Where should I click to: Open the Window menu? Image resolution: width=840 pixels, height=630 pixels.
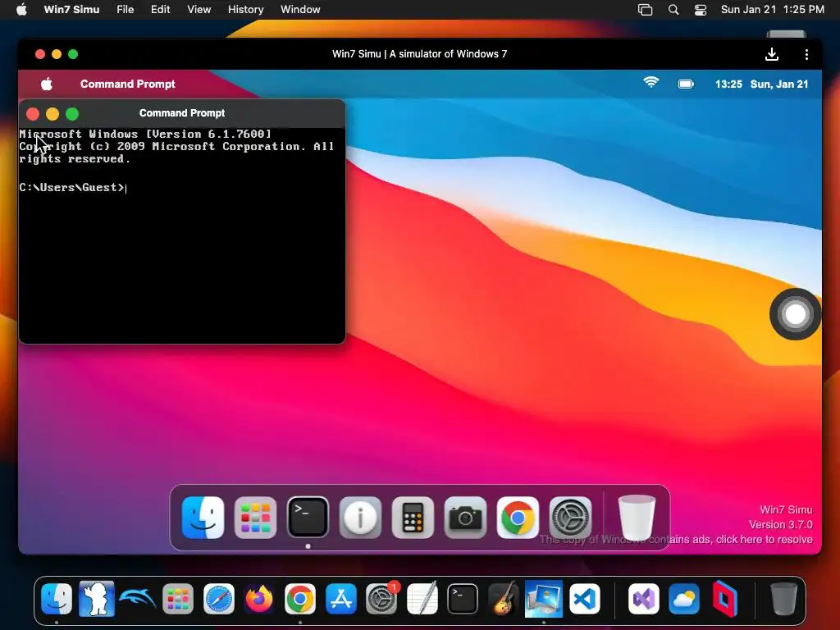pyautogui.click(x=300, y=9)
